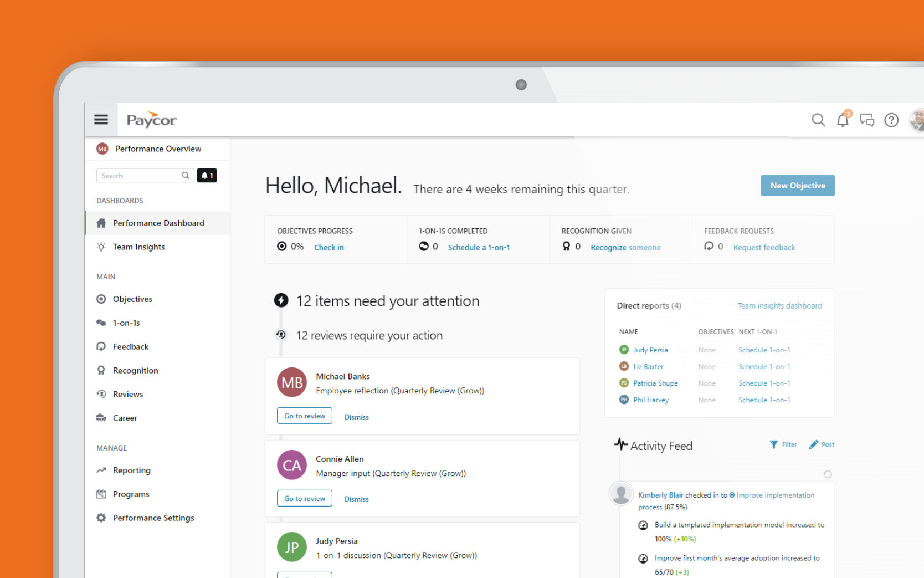
Task: Click the Feedback bubble icon in sidebar
Action: pyautogui.click(x=101, y=346)
